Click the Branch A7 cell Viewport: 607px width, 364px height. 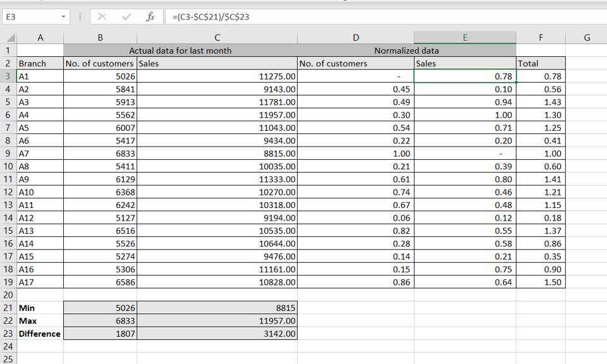tap(40, 154)
